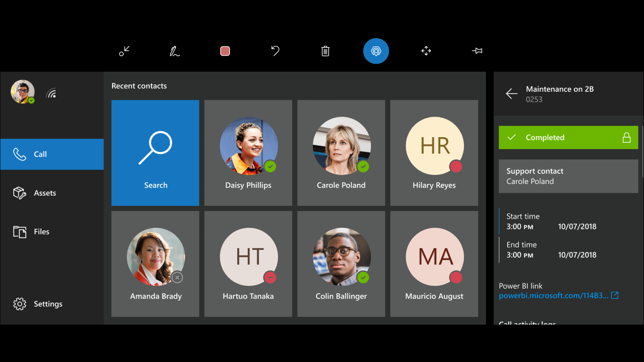Select the move window icon
The width and height of the screenshot is (644, 362).
(x=426, y=51)
